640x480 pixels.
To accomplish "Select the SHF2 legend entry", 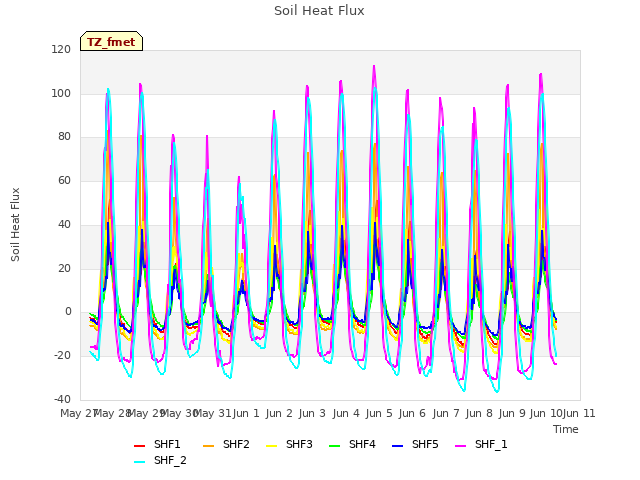I will [226, 444].
